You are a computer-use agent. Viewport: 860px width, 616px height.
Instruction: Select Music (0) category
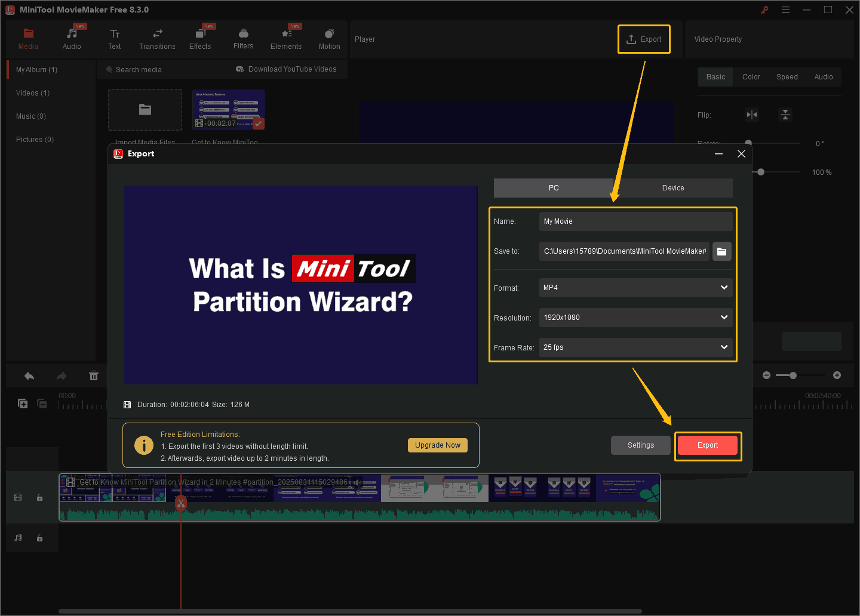click(x=31, y=116)
